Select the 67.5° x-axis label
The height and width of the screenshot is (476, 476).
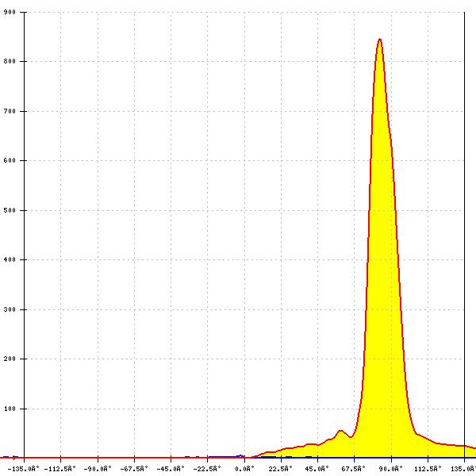[x=354, y=469]
